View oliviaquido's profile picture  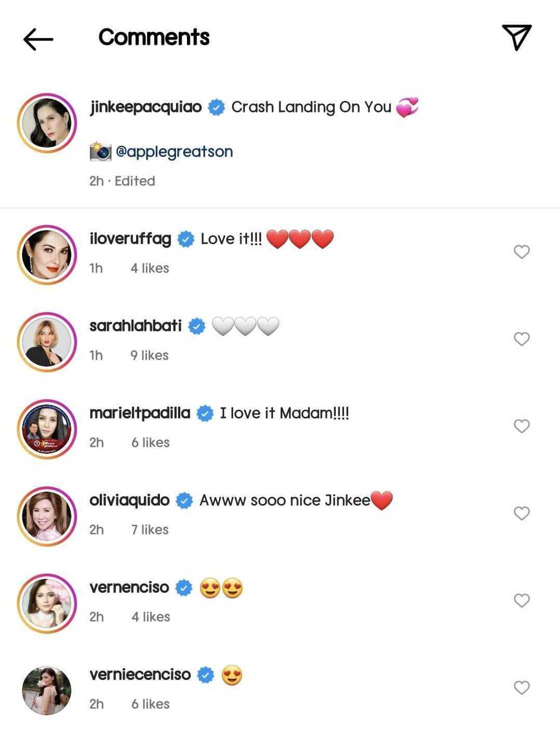(47, 516)
